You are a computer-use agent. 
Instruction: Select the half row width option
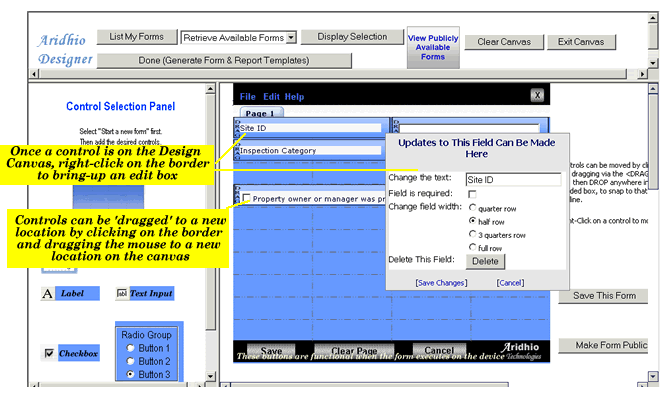pos(473,221)
